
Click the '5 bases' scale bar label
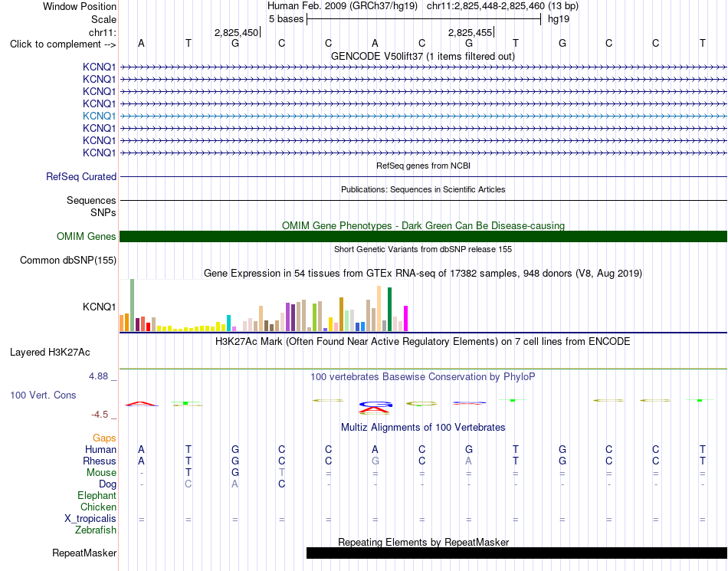pos(286,19)
